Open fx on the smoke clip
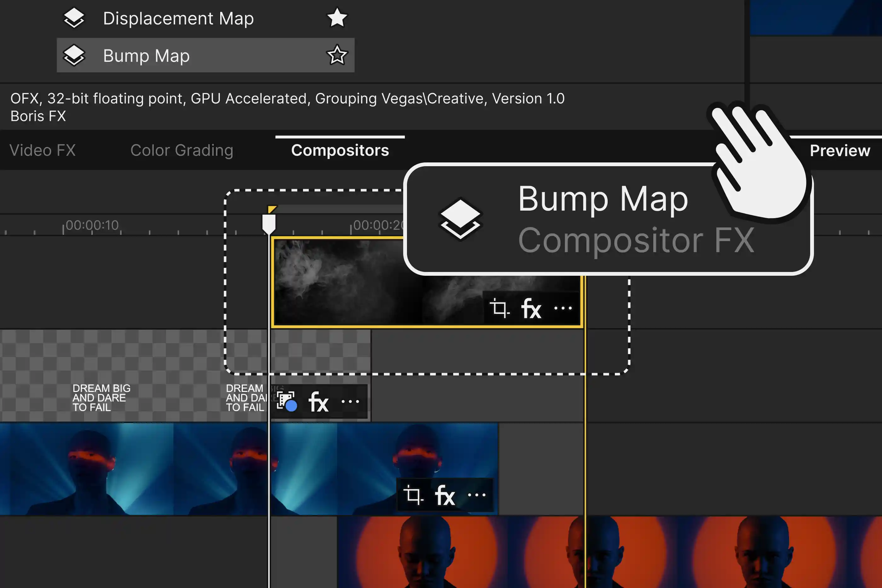Viewport: 882px width, 588px height. click(531, 309)
